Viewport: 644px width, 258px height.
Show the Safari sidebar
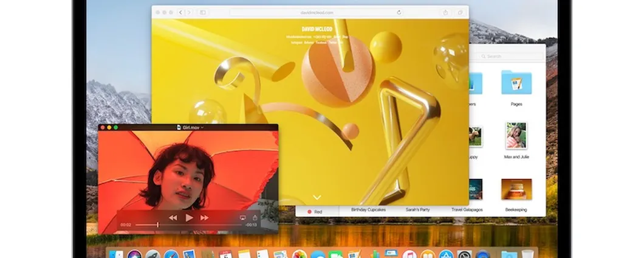[x=202, y=12]
